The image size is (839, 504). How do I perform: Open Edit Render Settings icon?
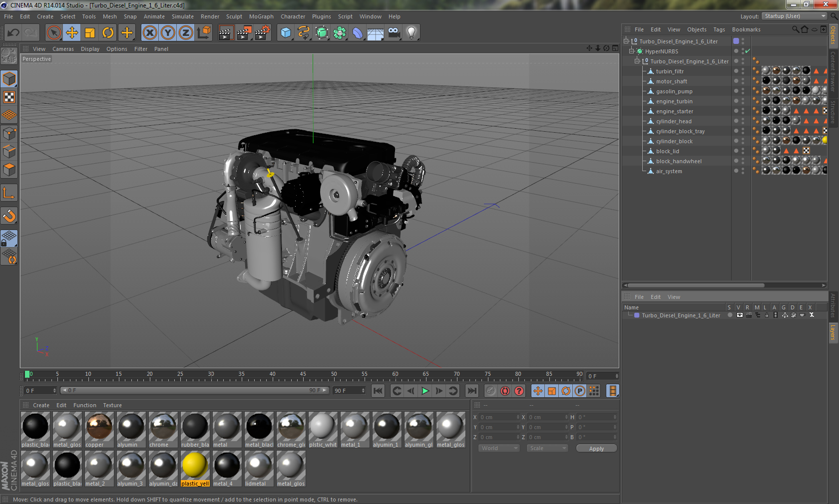(x=263, y=33)
